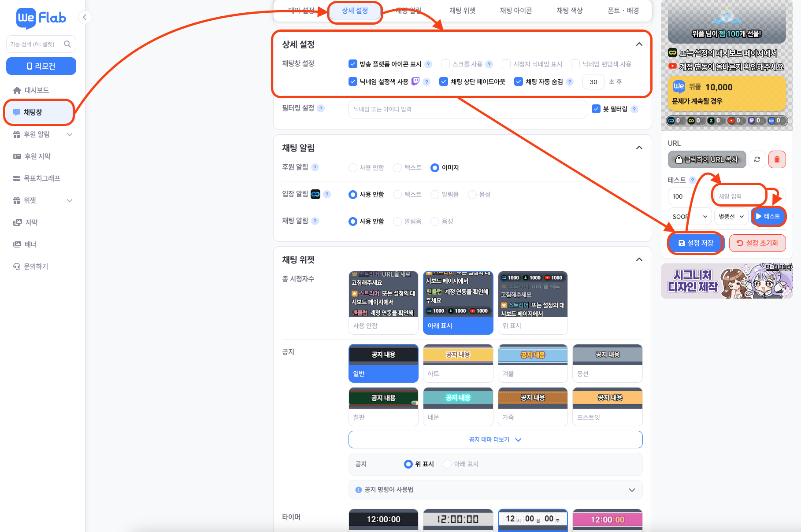Click the 설정 초기화 button
Screen dimensions: 801x532
[757, 243]
